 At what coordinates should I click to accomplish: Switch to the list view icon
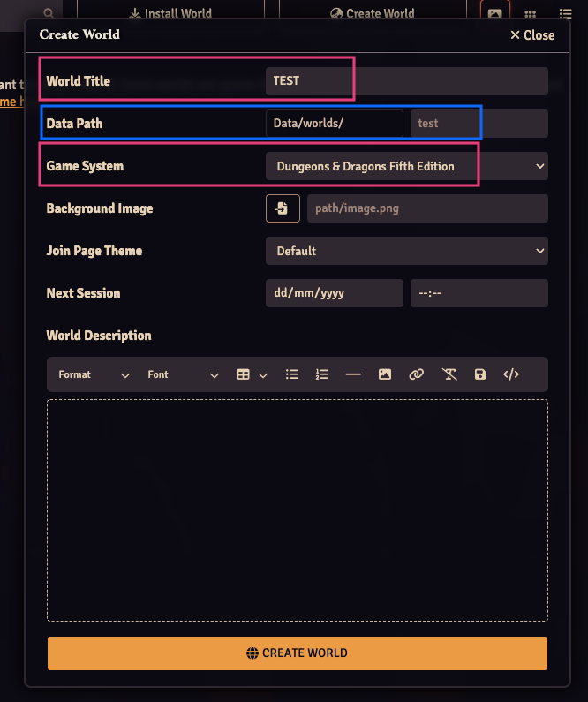pos(565,14)
